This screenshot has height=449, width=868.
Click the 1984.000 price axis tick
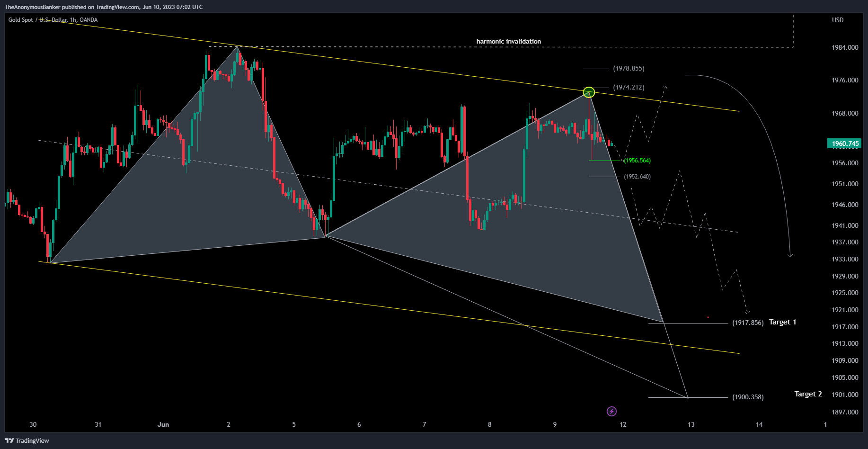point(845,47)
